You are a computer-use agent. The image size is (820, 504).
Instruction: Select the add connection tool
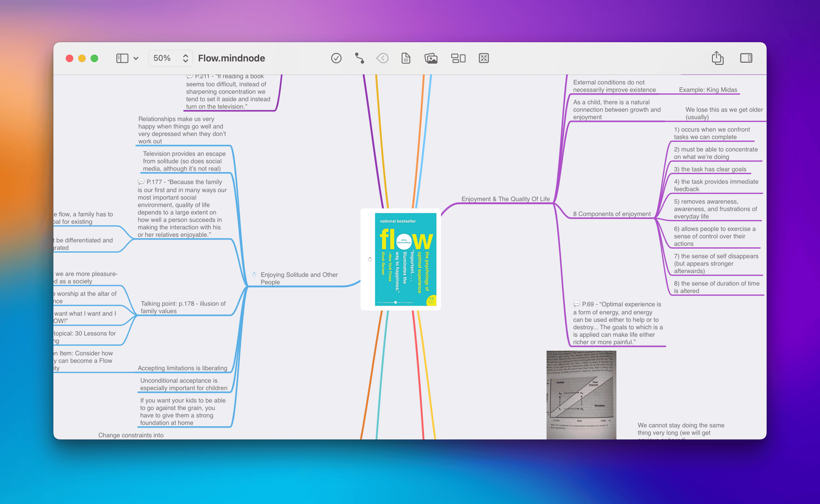click(359, 58)
